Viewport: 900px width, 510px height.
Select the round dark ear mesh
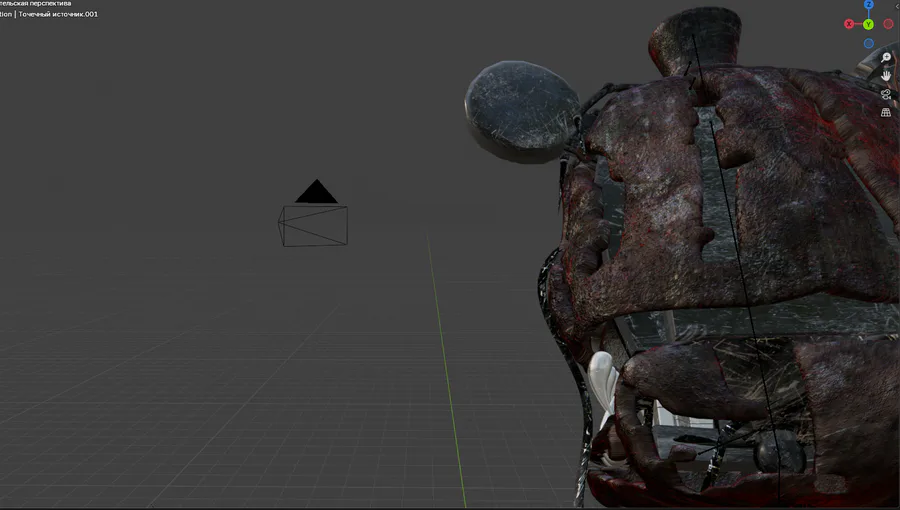coord(522,112)
